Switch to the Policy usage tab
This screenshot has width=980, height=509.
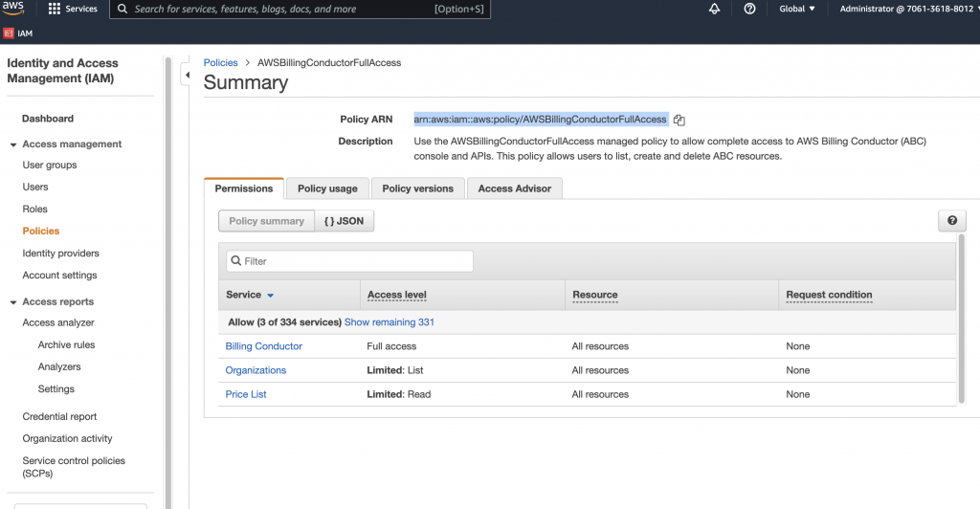point(327,188)
